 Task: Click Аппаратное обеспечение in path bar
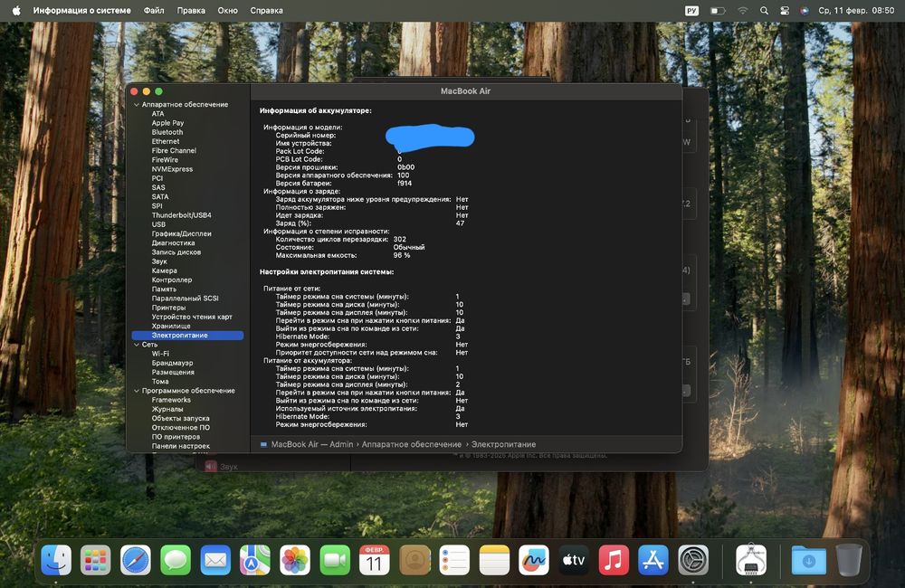[412, 444]
